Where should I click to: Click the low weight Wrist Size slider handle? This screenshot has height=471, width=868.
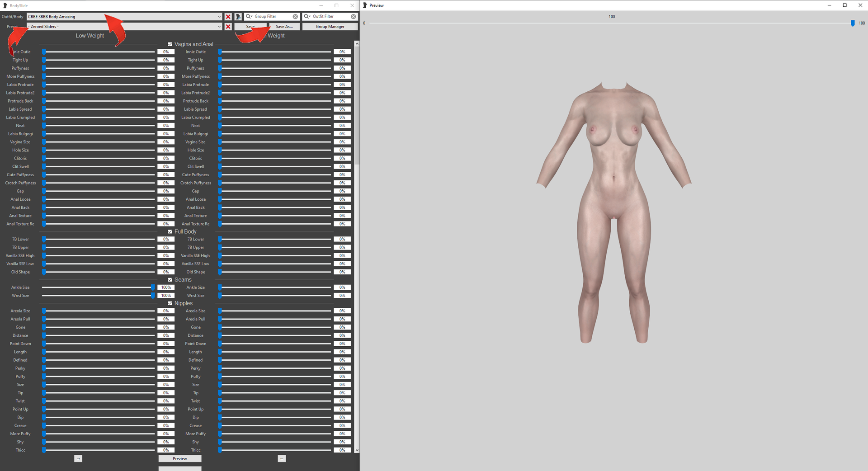pyautogui.click(x=153, y=296)
